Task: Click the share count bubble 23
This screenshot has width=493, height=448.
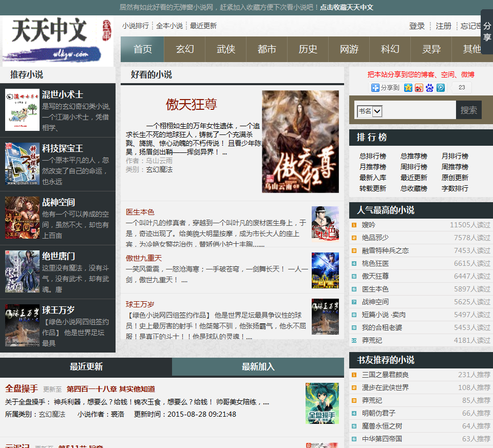Action: click(x=462, y=87)
